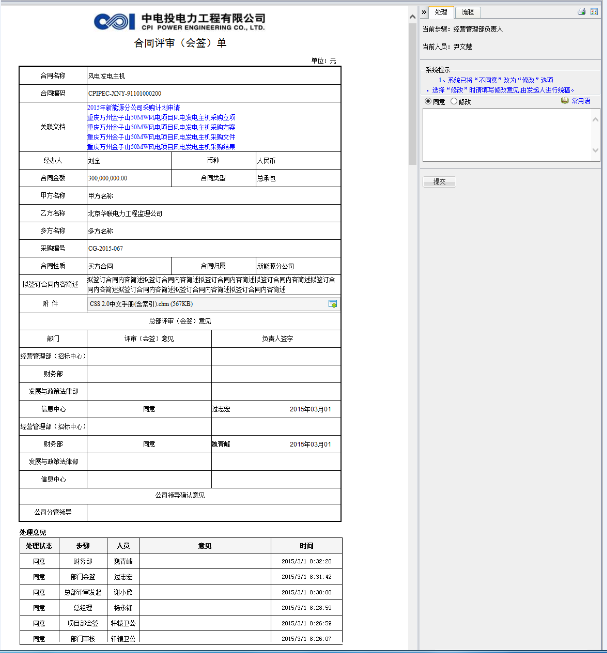The image size is (607, 653).
Task: Click contract number CPIPEC-XNY-91101000200
Action: [x=124, y=93]
